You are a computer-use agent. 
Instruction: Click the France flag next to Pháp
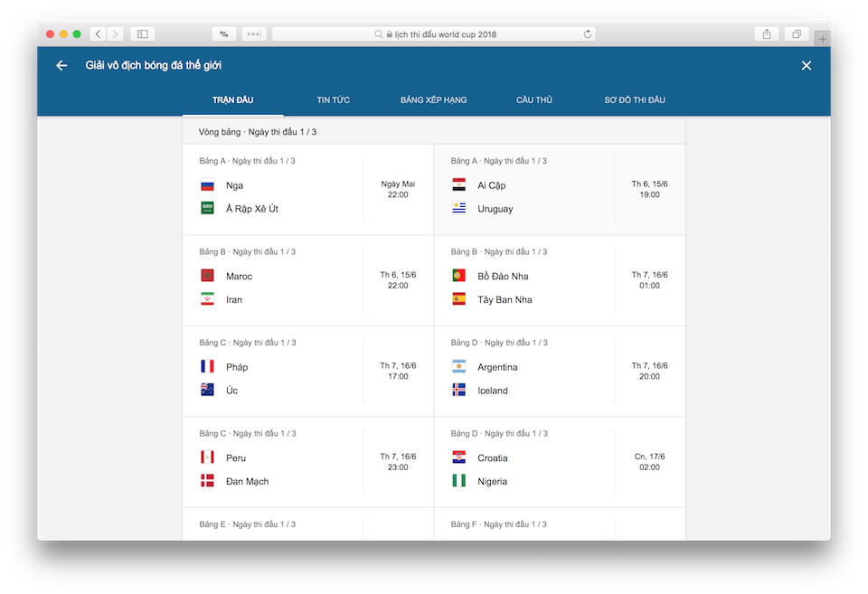coord(208,366)
